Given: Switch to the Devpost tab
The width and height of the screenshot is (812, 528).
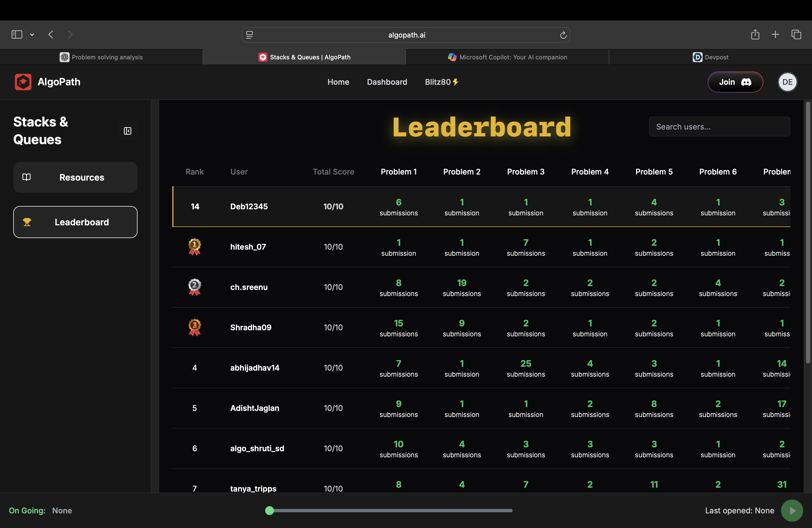Looking at the screenshot, I should (x=710, y=57).
